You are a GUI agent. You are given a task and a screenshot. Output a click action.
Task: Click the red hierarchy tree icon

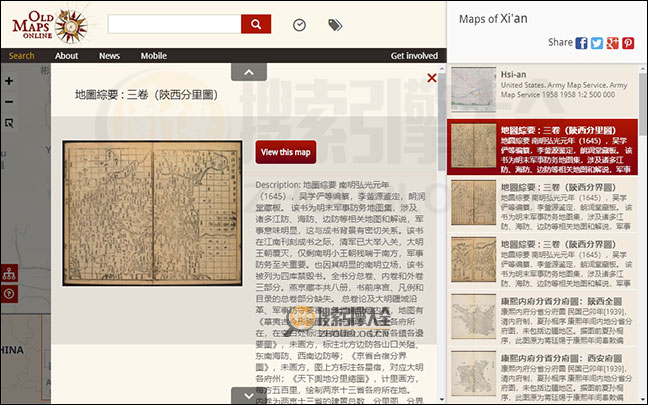point(9,273)
